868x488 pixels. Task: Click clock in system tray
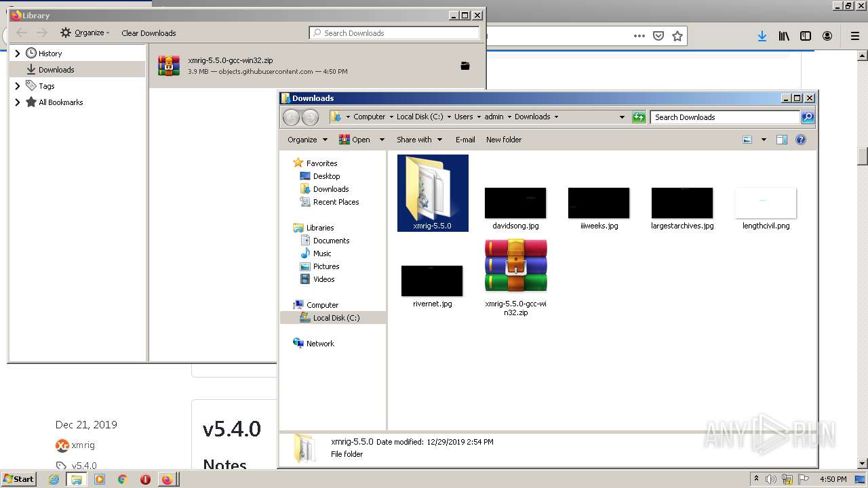pyautogui.click(x=833, y=479)
